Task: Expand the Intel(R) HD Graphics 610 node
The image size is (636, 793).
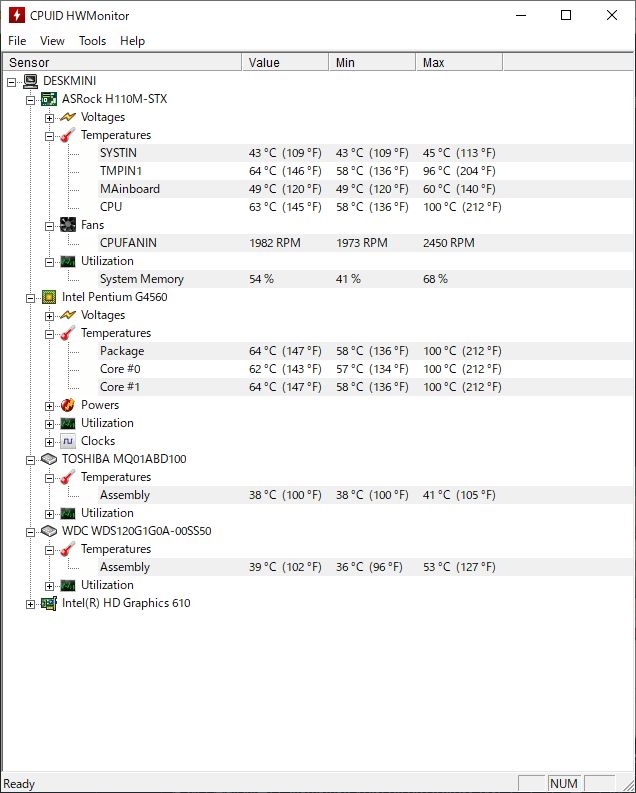Action: click(x=30, y=604)
